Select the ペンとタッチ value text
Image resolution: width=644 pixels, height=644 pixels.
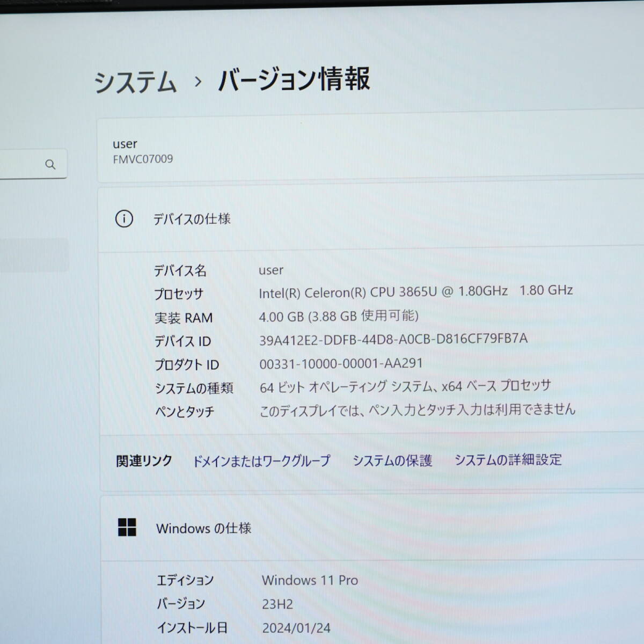click(x=418, y=409)
